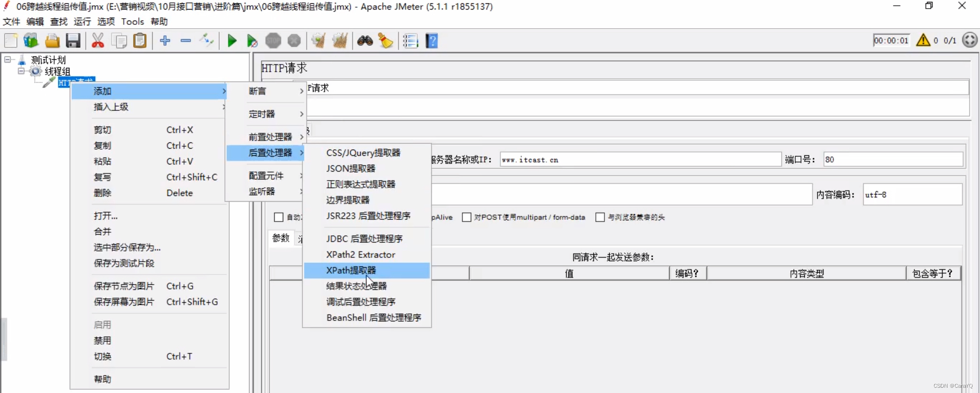Viewport: 980px width, 393px height.
Task: Click the Cut scissors icon
Action: click(98, 41)
